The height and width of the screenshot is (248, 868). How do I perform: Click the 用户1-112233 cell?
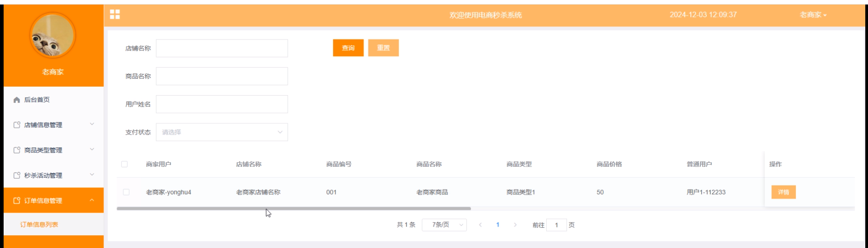point(706,192)
